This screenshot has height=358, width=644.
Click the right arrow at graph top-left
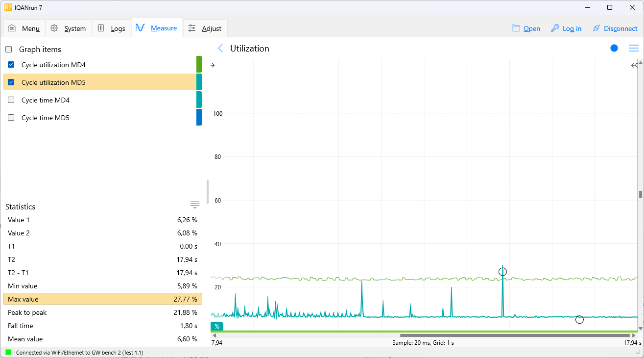coord(213,65)
